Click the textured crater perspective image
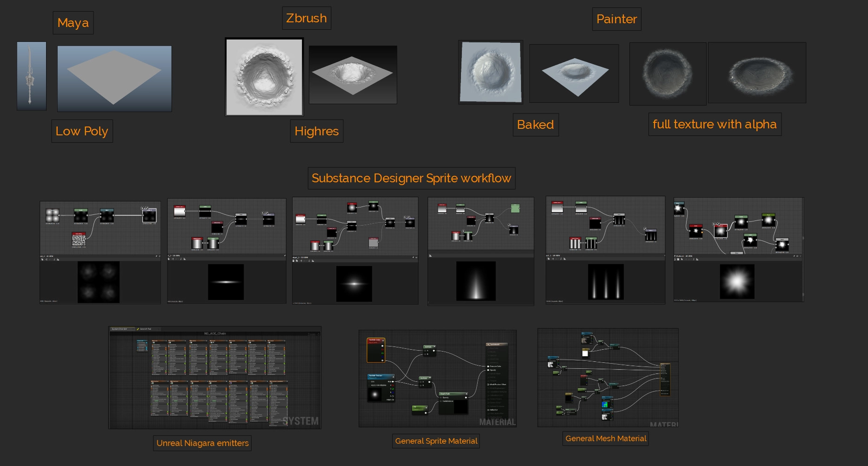 click(757, 73)
